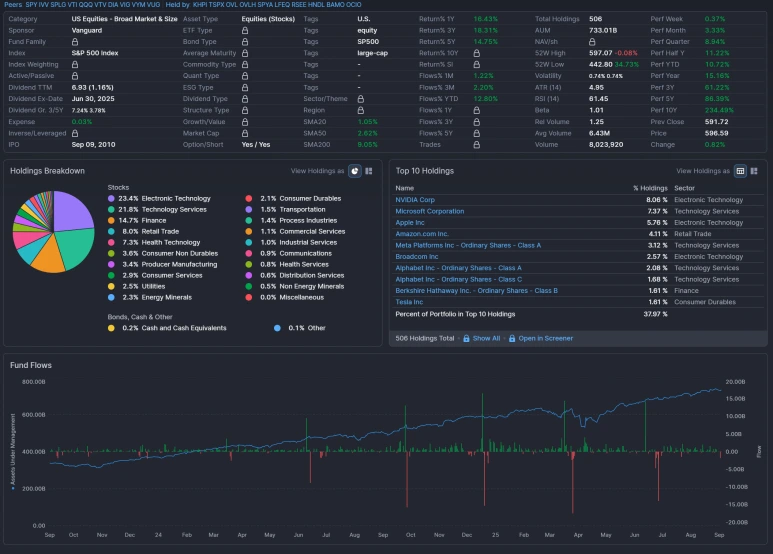
Task: Show Top 10 Holdings as table
Action: point(740,171)
